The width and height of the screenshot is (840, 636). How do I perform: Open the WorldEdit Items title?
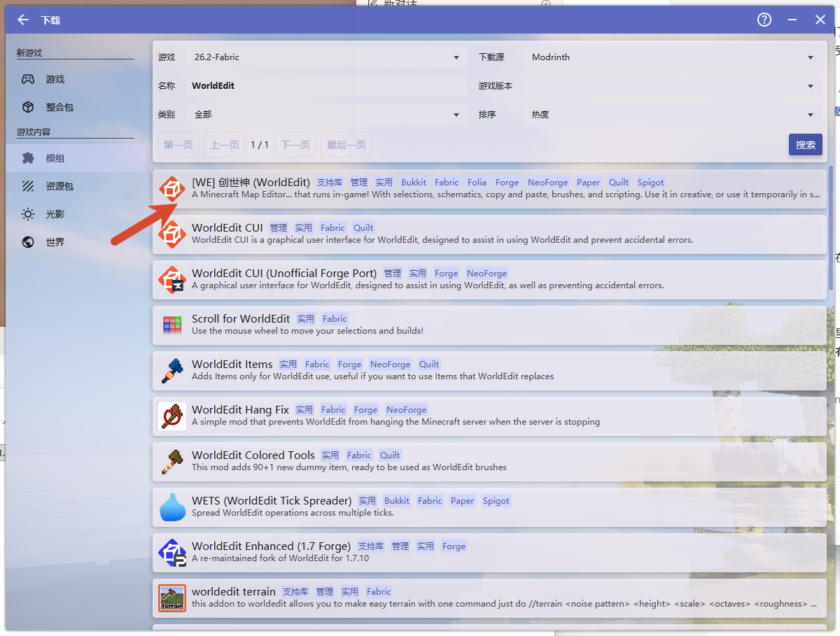(x=232, y=365)
